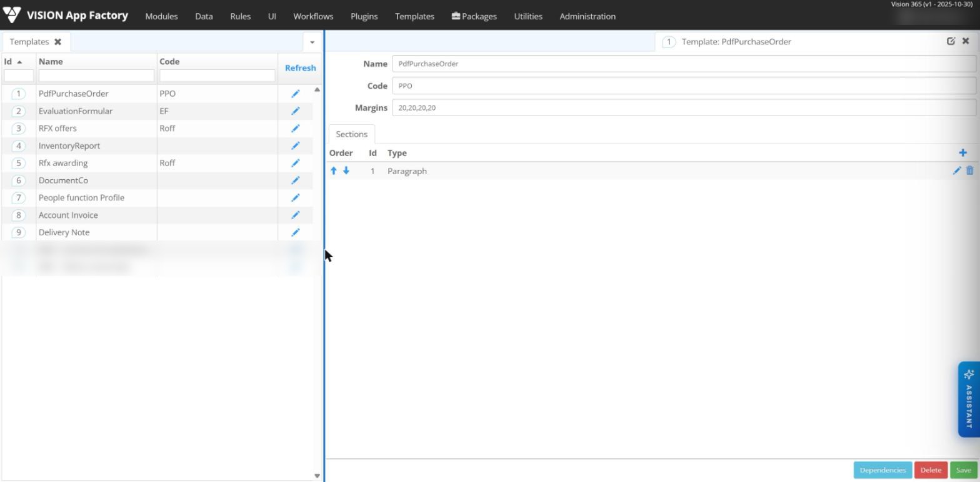Close the Templates tab
The width and height of the screenshot is (980, 482).
(57, 42)
